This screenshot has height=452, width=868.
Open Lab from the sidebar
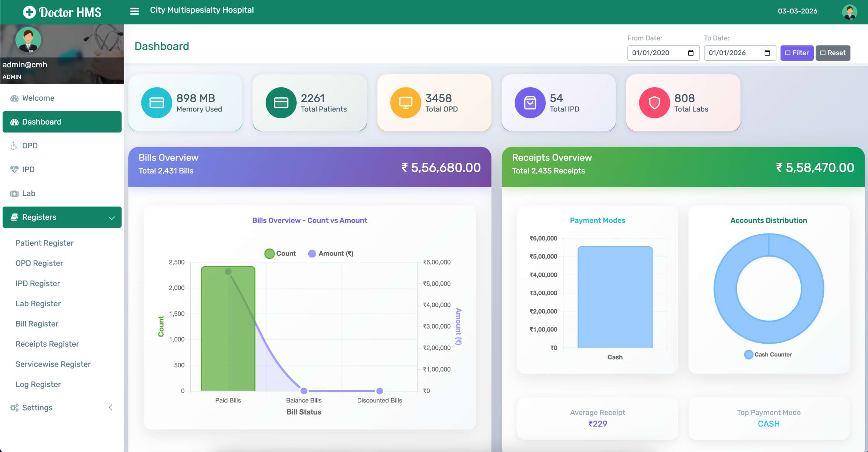[28, 193]
